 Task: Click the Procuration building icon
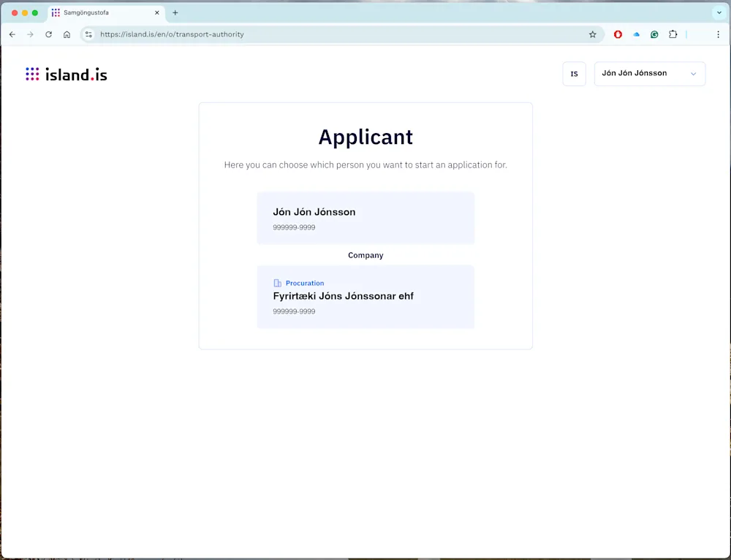277,283
